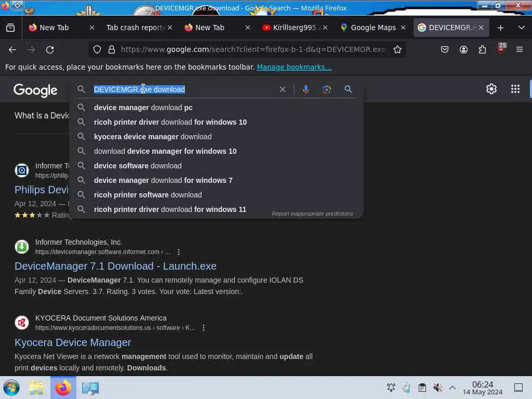Close the Kirillserg995 tab
The width and height of the screenshot is (532, 399).
click(x=325, y=28)
